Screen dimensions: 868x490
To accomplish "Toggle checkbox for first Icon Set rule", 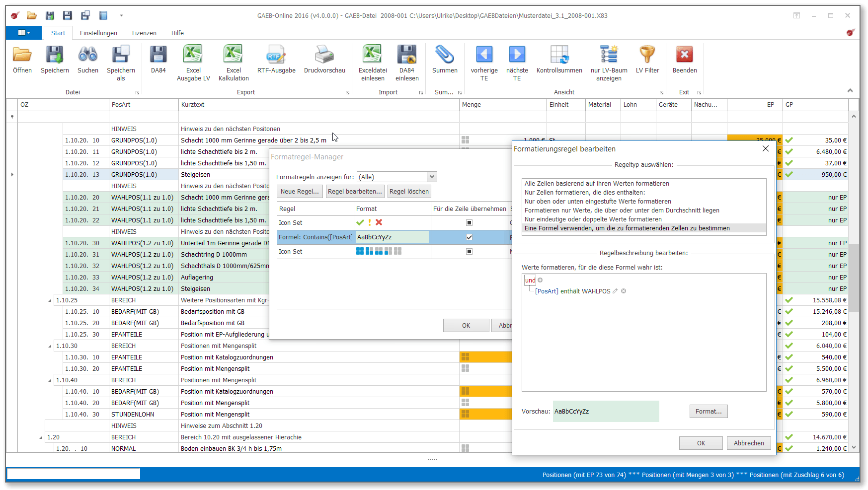I will click(x=469, y=223).
